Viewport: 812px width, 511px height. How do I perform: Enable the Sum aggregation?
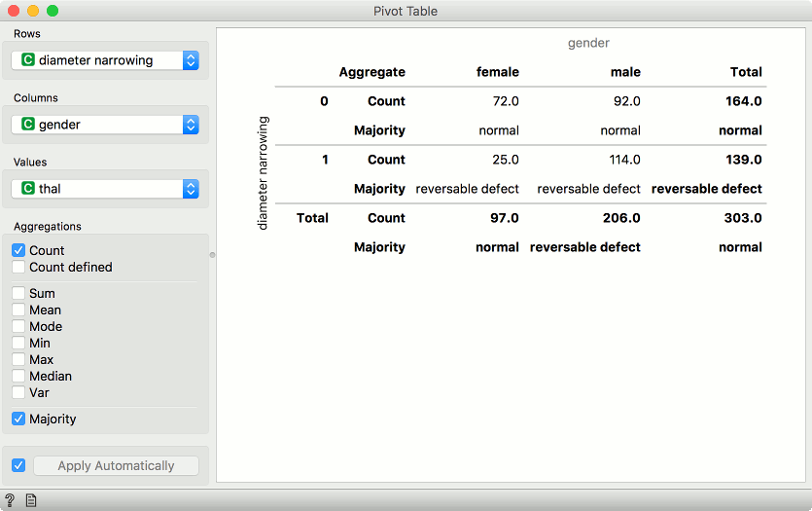tap(18, 293)
